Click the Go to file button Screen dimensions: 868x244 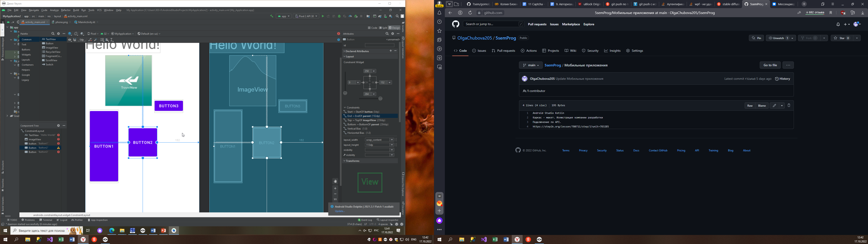(770, 65)
